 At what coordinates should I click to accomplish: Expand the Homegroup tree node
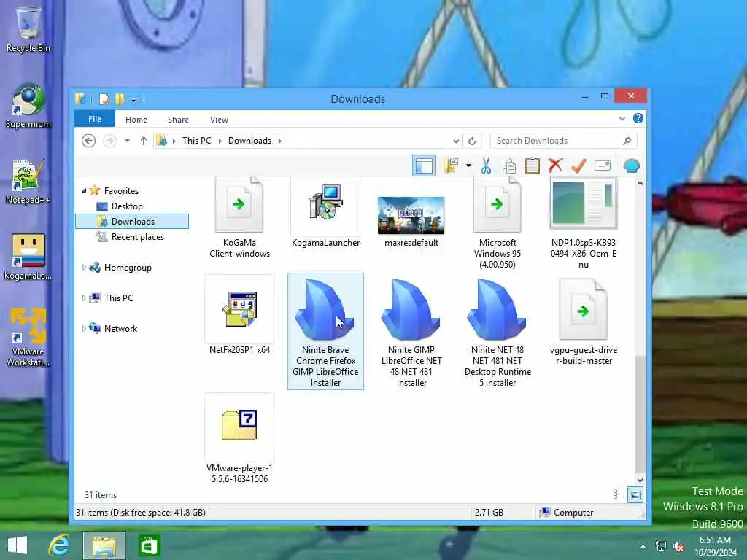(x=84, y=267)
